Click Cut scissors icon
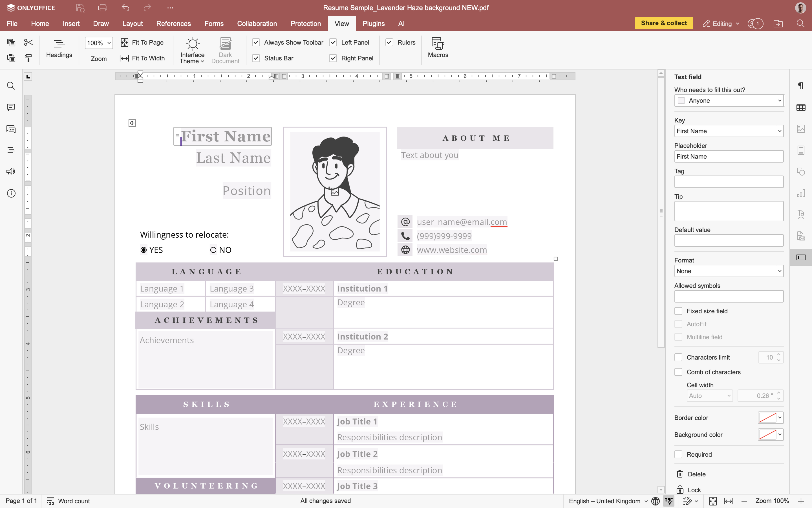Image resolution: width=812 pixels, height=508 pixels. click(28, 42)
